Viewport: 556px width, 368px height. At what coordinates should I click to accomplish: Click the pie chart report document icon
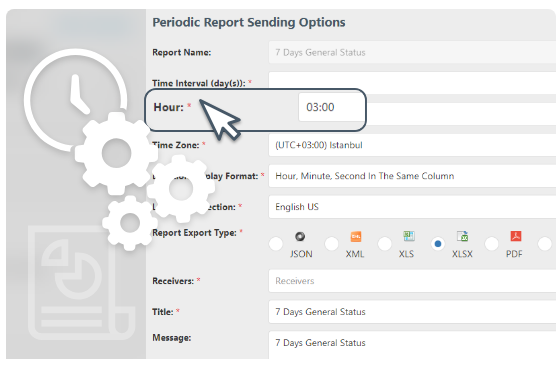(81, 283)
